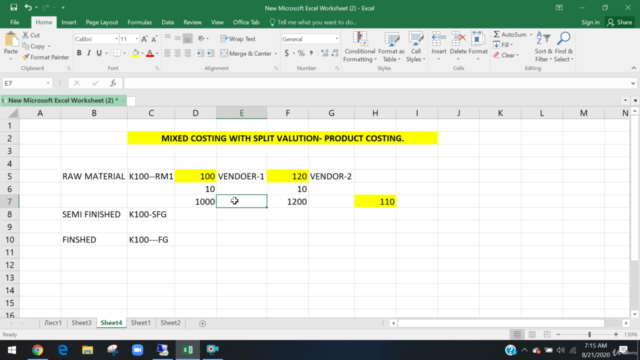
Task: Click the Paste clipboard icon
Action: pos(11,40)
